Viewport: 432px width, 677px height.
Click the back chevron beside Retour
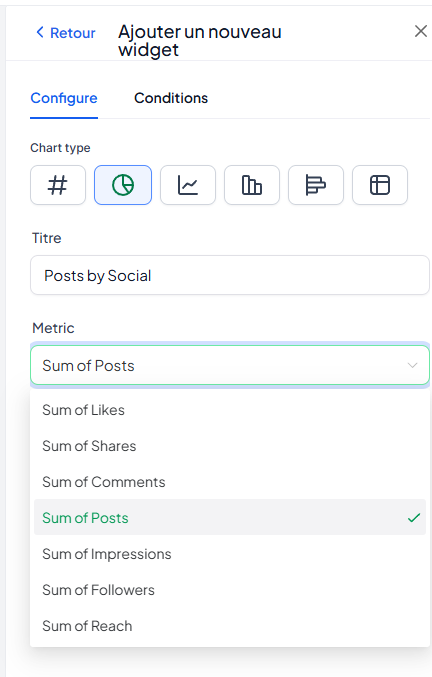click(x=40, y=32)
